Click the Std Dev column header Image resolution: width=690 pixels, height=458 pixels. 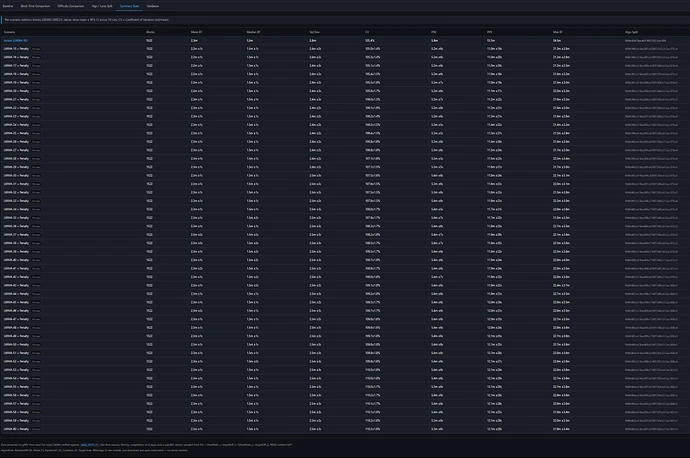coord(314,32)
